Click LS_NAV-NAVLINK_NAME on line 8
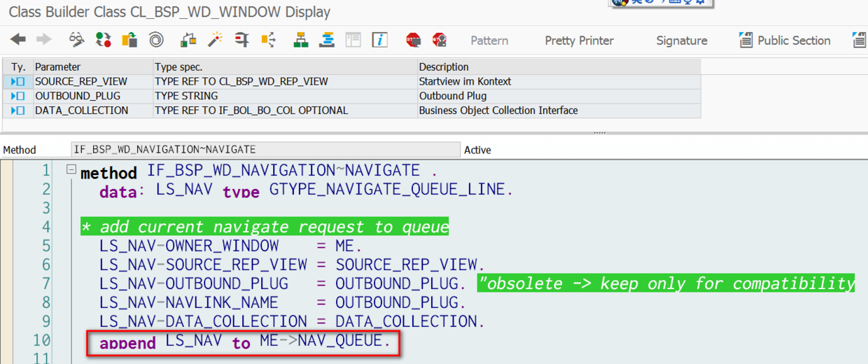This screenshot has height=364, width=868. [189, 303]
